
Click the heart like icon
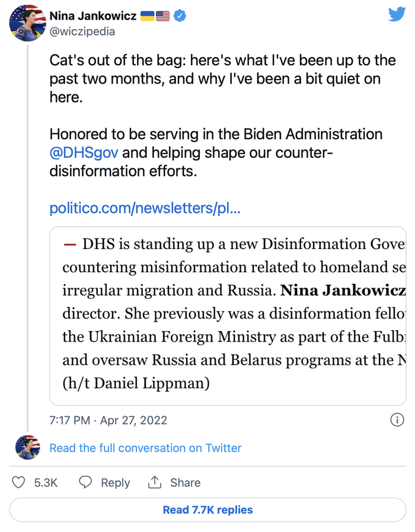pyautogui.click(x=19, y=482)
